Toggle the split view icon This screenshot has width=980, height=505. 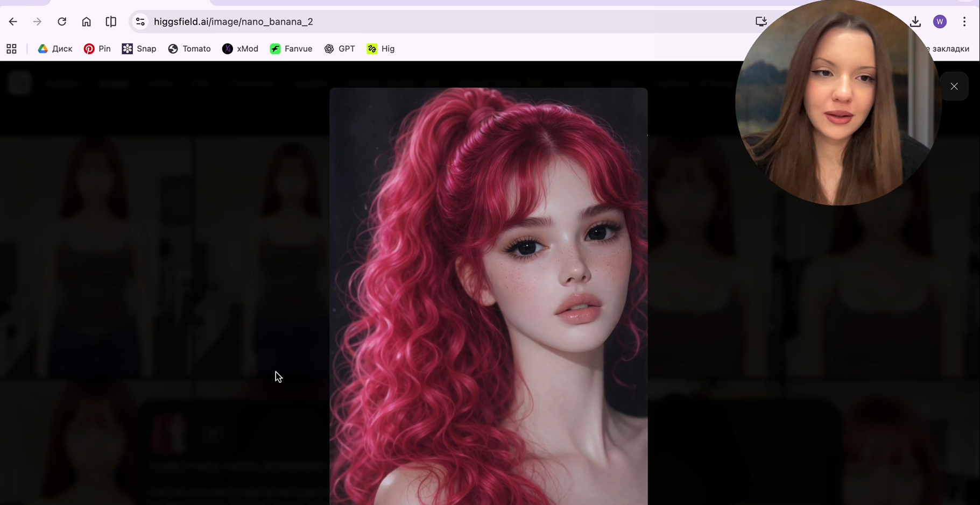111,22
